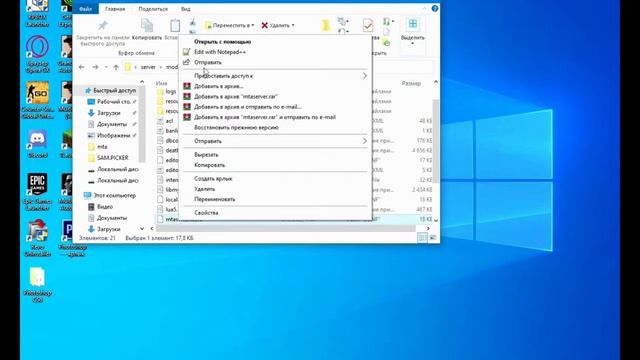Screen dimensions: 640x360
Task: Switch to the Вид tab
Action: (x=186, y=9)
